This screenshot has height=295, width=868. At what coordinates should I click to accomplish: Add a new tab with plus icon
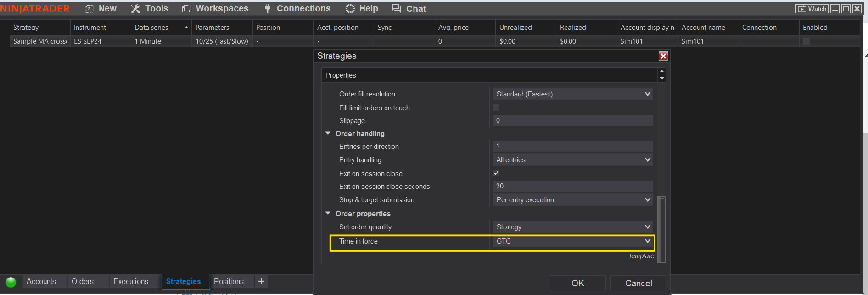pos(261,281)
